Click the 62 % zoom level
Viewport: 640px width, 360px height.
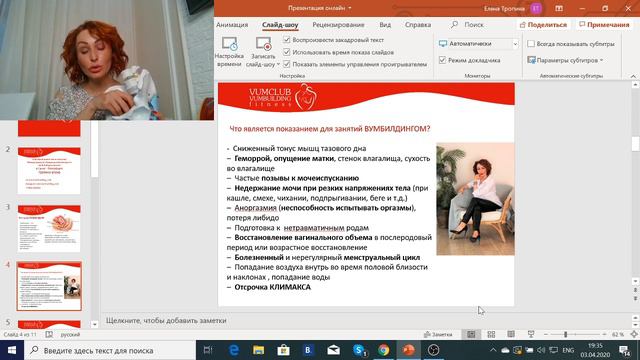[618, 334]
